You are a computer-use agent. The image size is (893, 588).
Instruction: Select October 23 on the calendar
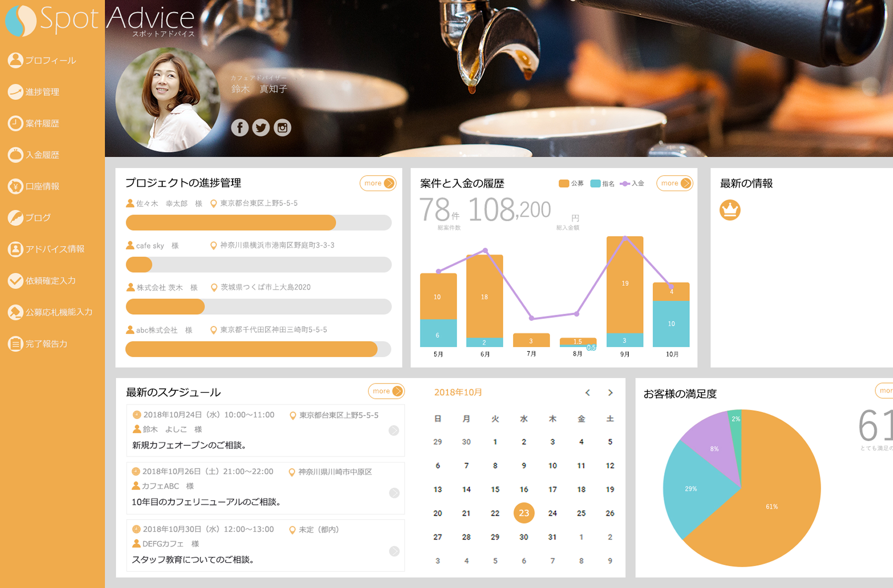click(x=524, y=513)
